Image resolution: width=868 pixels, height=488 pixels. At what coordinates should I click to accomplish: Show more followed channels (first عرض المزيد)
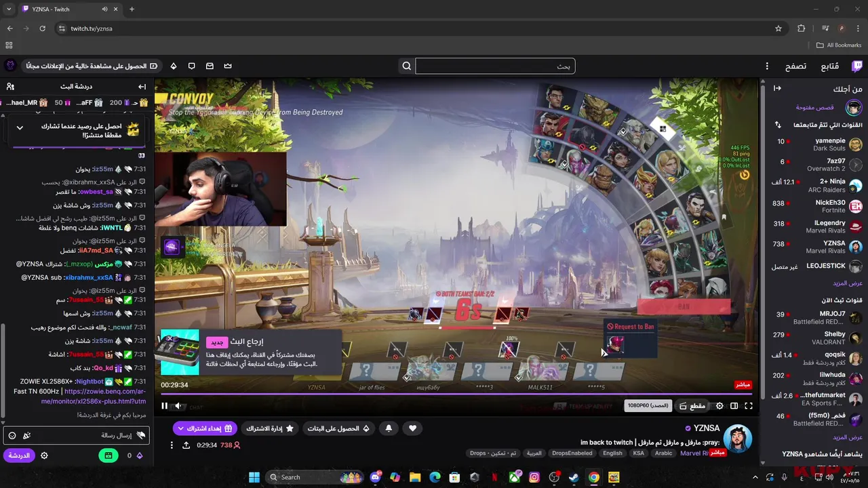(x=848, y=283)
